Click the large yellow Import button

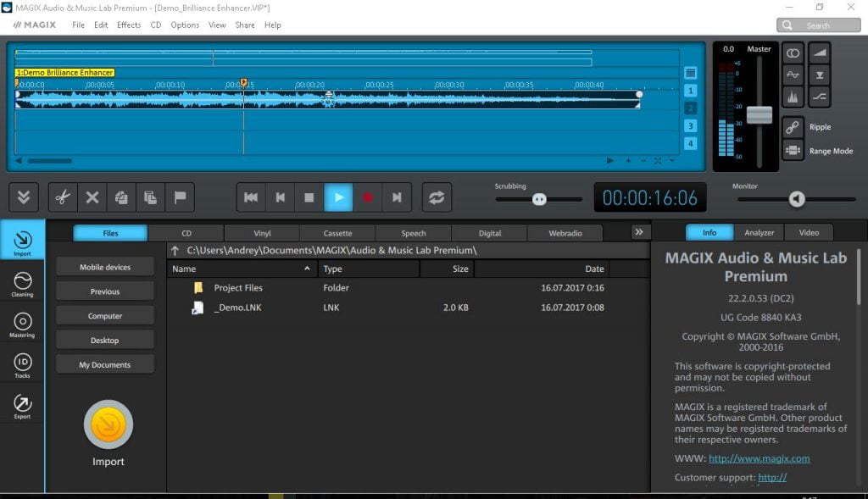click(108, 424)
